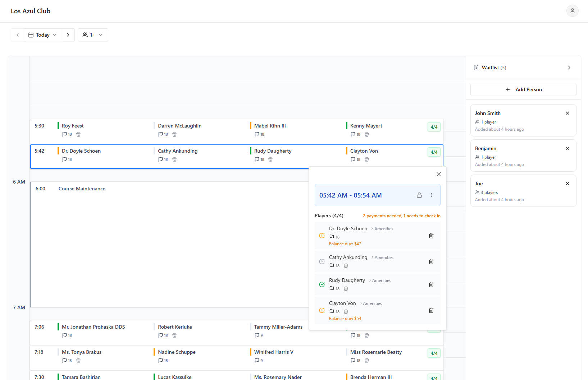Expand Amenities for Dr. Doyle Schoen
The height and width of the screenshot is (380, 588).
click(x=382, y=229)
